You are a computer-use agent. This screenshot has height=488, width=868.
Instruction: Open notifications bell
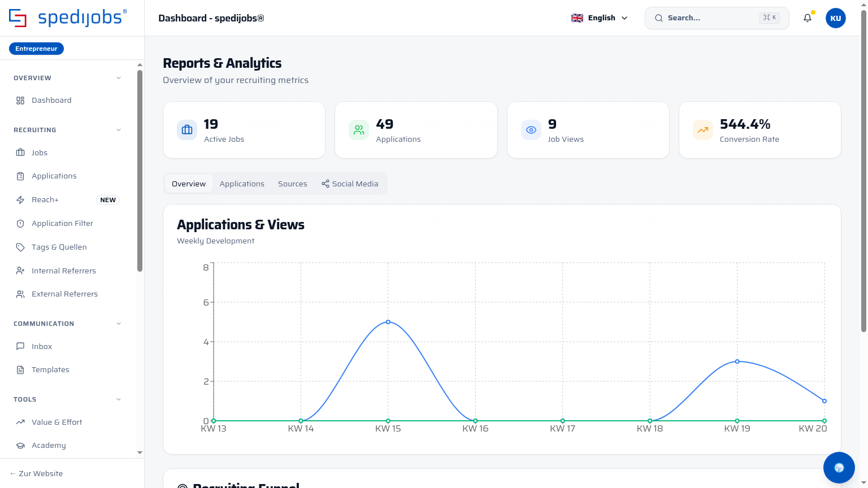(808, 18)
